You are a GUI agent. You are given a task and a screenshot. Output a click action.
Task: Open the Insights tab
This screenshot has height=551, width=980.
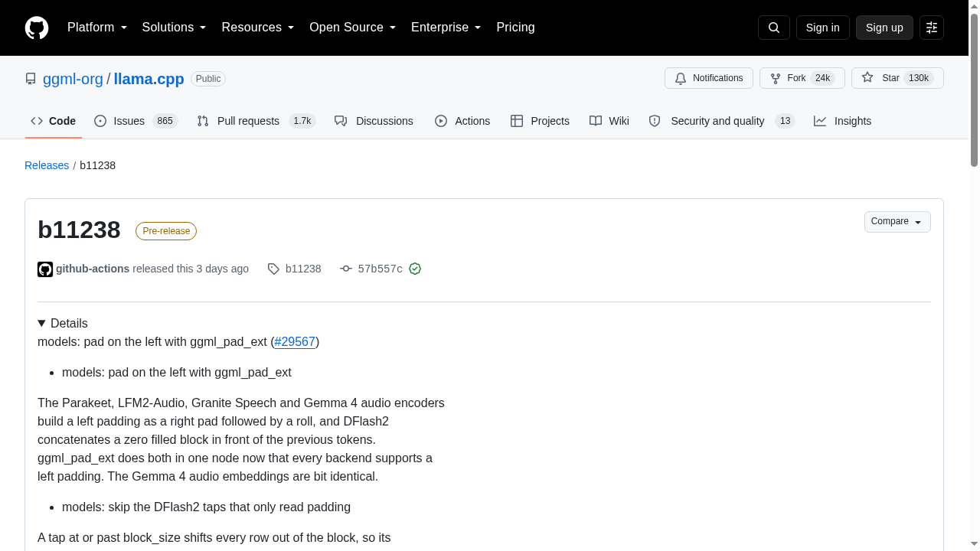(x=842, y=121)
